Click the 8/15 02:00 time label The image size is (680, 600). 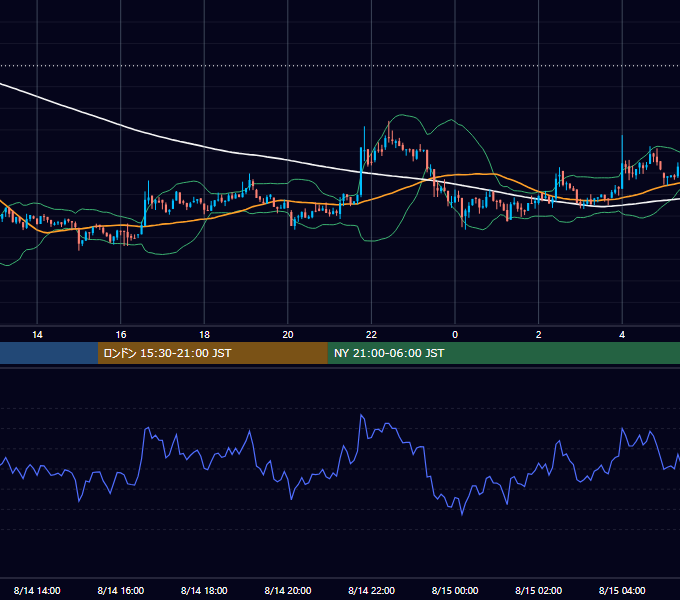[x=538, y=590]
